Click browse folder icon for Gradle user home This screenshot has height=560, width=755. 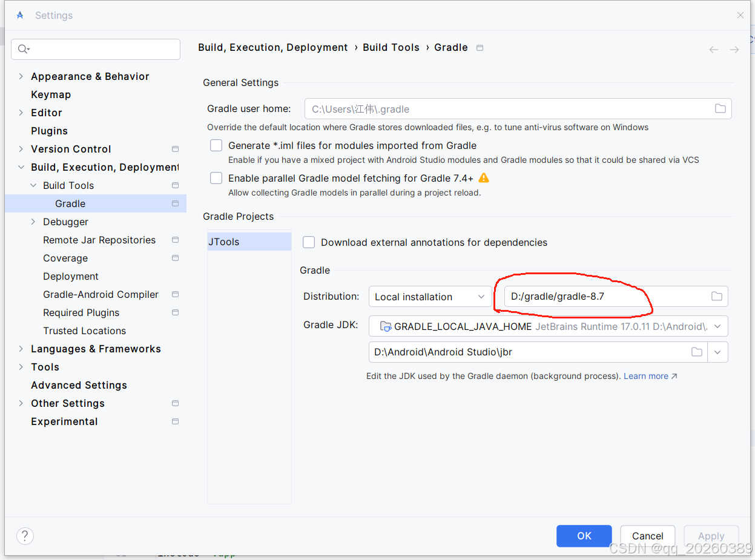click(720, 109)
